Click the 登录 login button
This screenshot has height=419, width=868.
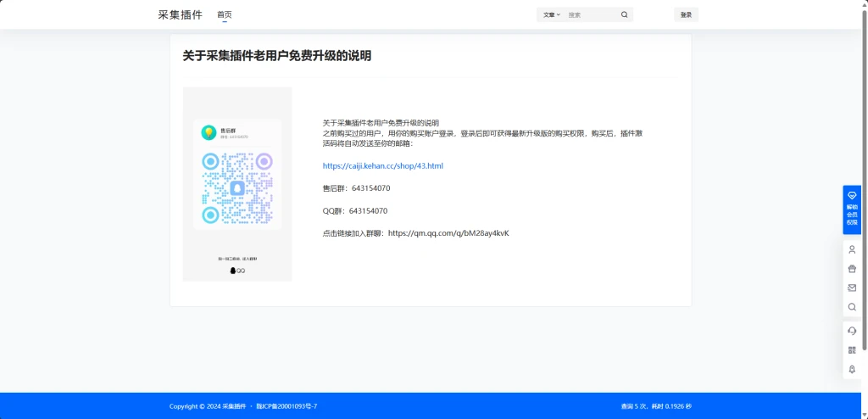coord(686,15)
